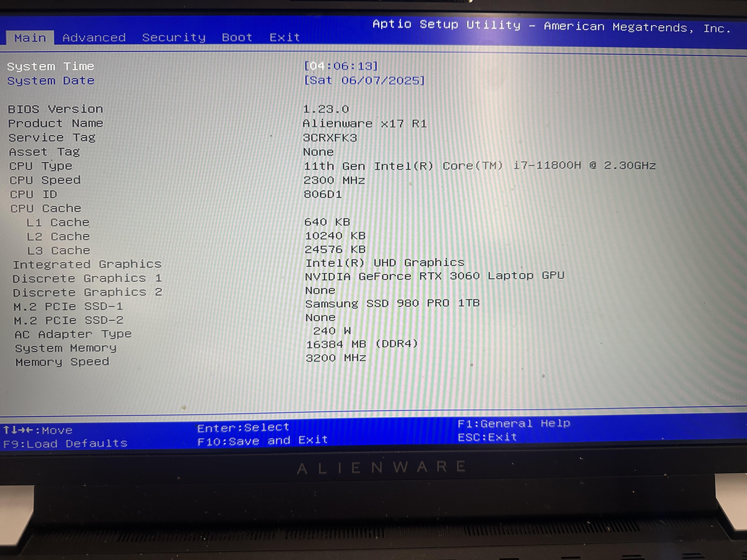747x560 pixels.
Task: Click the CPU Type label
Action: click(41, 166)
